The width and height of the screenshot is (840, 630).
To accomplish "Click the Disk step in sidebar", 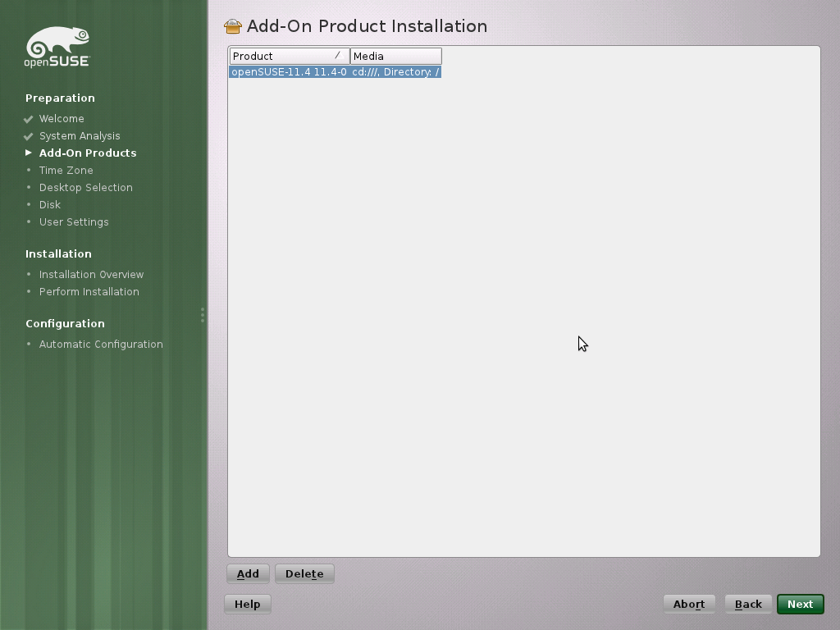I will pos(50,204).
